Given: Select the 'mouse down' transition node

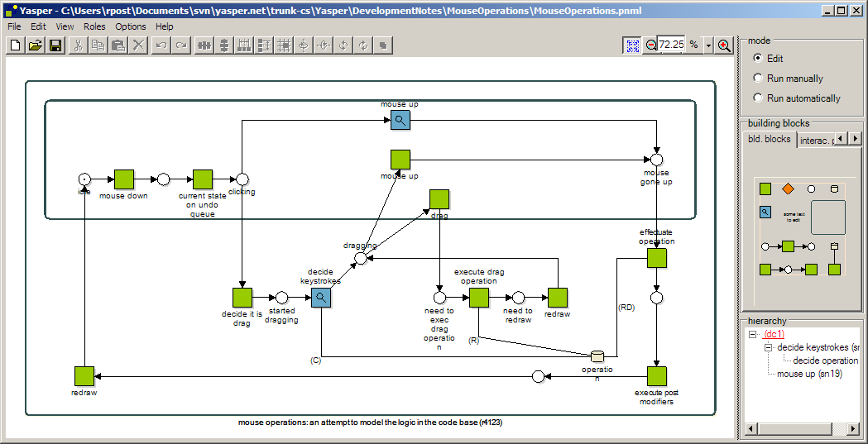Looking at the screenshot, I should point(124,179).
